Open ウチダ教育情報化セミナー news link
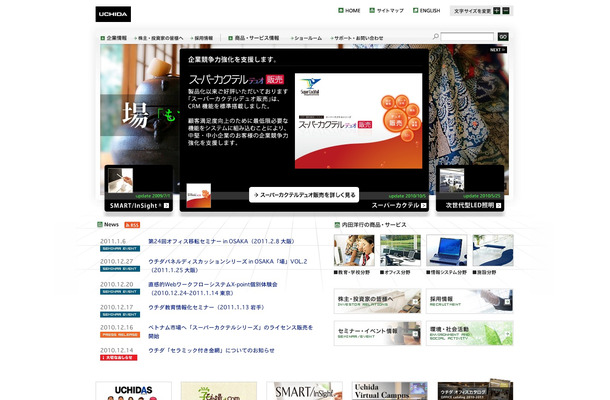Viewport: 610px width, 400px height. [x=206, y=307]
